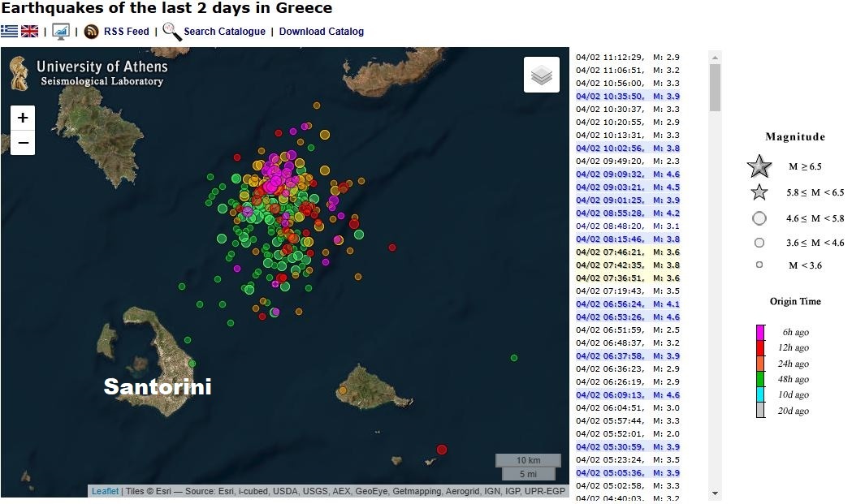Click the orange RSS feed icon
Screen dimensions: 852x504
92,32
